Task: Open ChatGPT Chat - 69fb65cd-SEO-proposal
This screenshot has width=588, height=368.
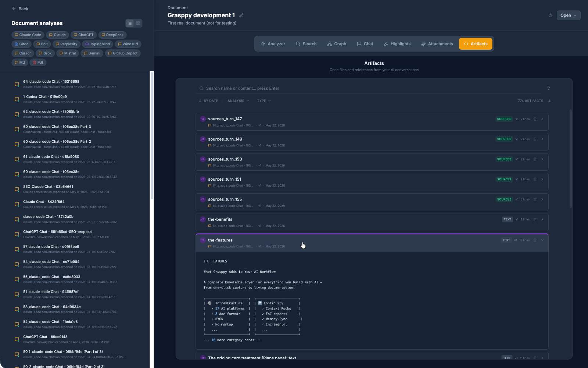Action: 75,234
